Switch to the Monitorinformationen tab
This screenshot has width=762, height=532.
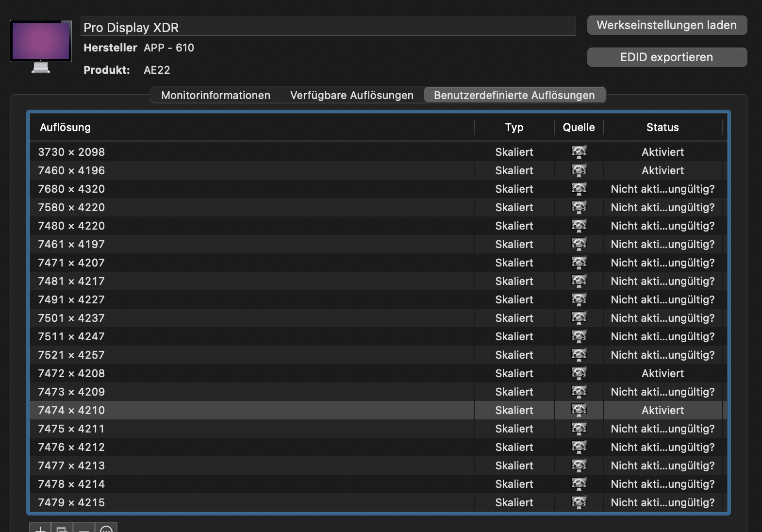(215, 95)
